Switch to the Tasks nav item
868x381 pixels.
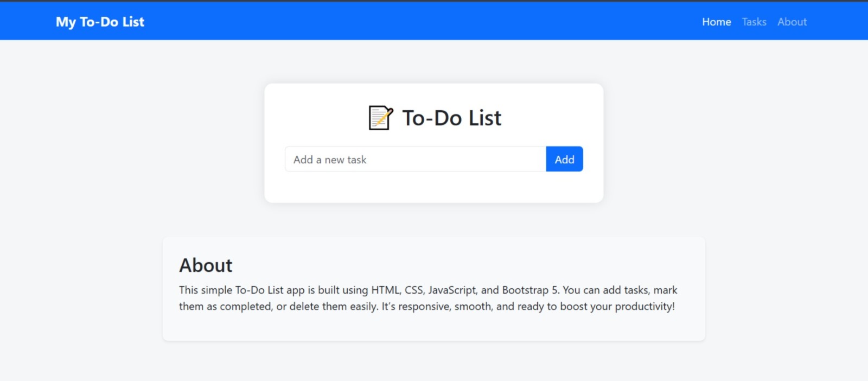(x=754, y=22)
